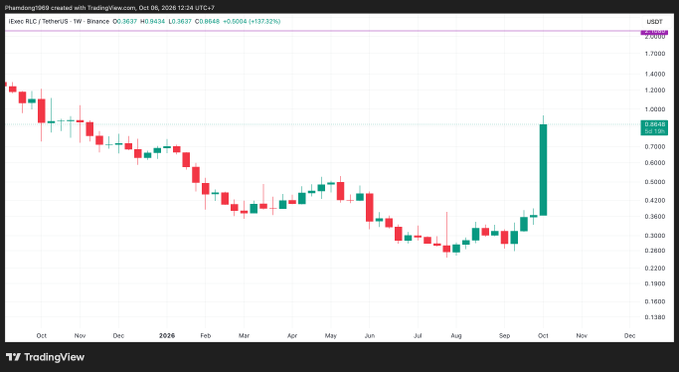Click the 0.1600 price axis label

pyautogui.click(x=654, y=301)
